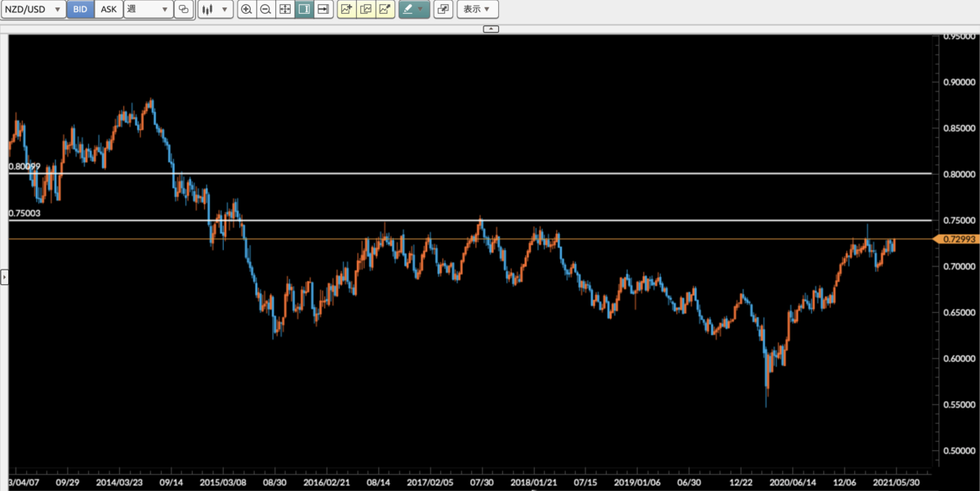Screen dimensions: 980x491
Task: Open the NZD/USD currency pair dropdown
Action: 33,10
